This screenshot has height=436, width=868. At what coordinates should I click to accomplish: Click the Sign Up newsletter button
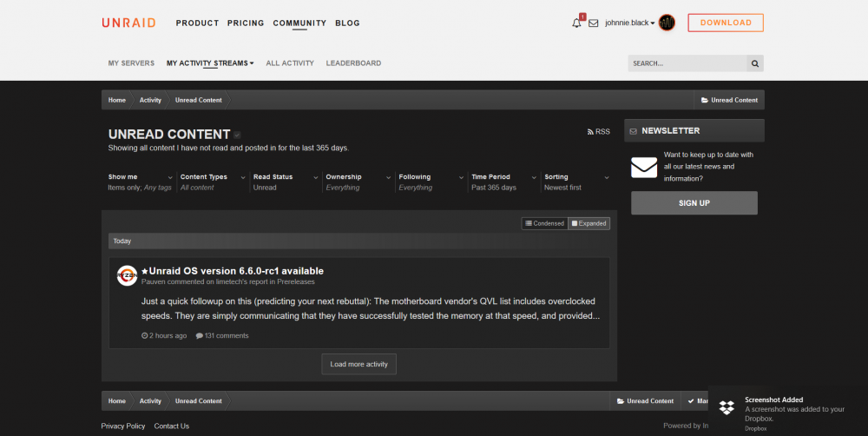(x=694, y=202)
